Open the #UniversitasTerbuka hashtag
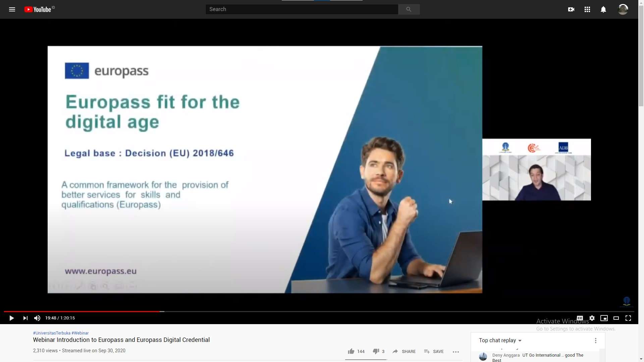This screenshot has height=362, width=644. tap(52, 333)
